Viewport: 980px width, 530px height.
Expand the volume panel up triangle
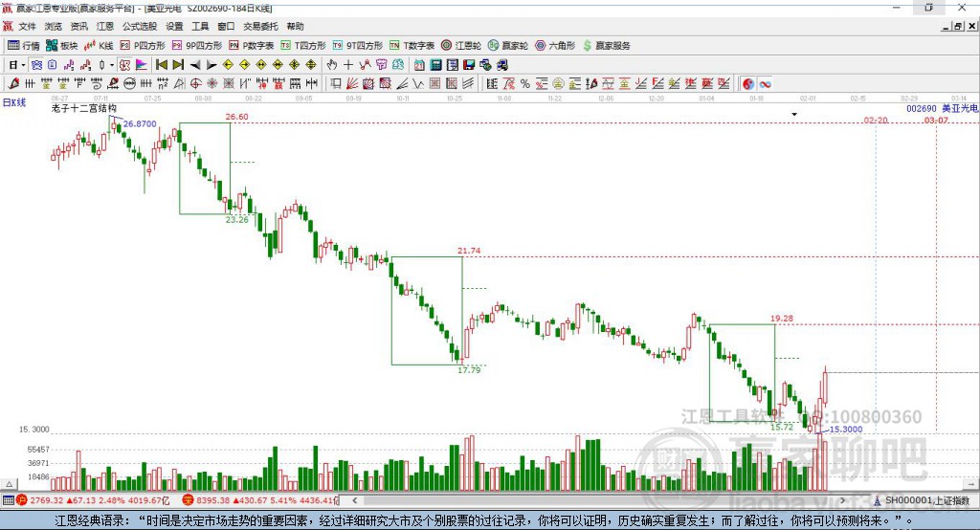click(9, 484)
